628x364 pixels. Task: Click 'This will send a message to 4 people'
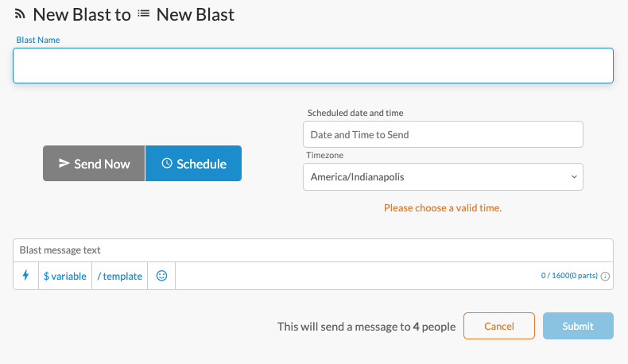click(366, 327)
